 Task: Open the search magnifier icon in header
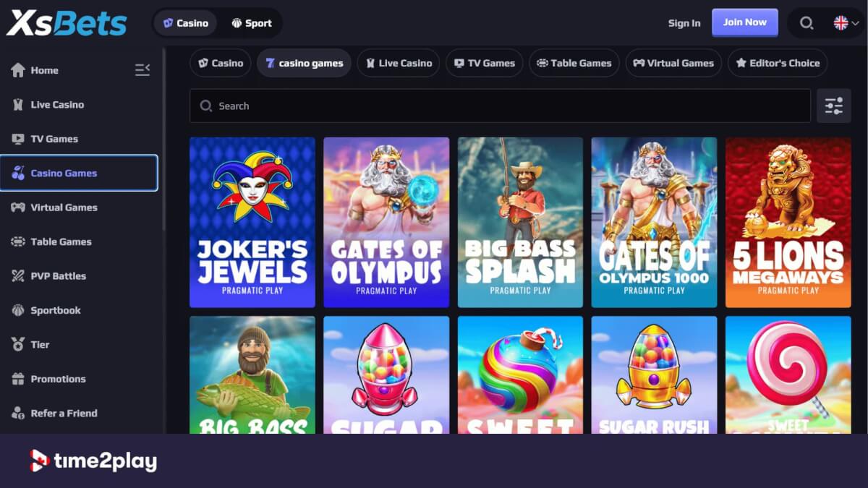click(x=807, y=23)
